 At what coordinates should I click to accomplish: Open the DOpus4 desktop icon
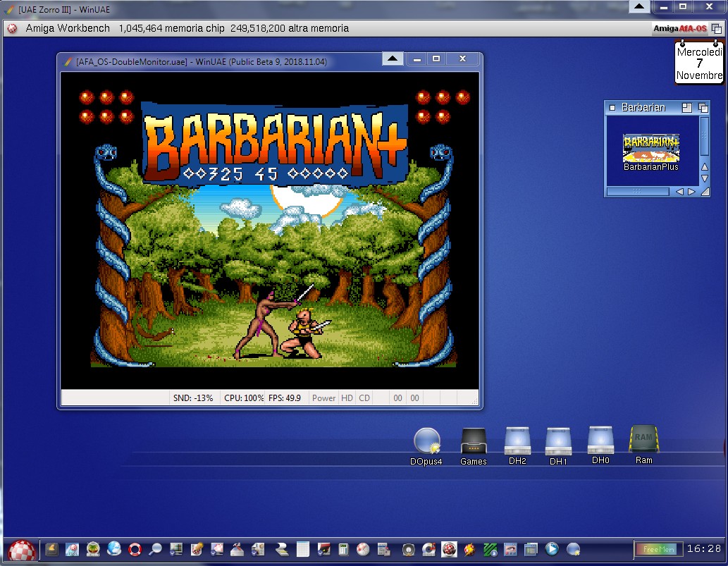coord(427,441)
